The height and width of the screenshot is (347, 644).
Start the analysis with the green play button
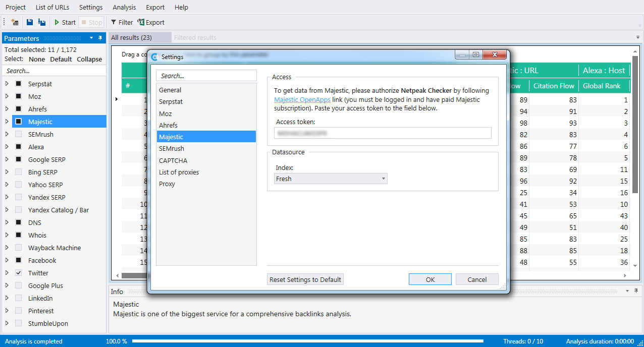[x=65, y=22]
